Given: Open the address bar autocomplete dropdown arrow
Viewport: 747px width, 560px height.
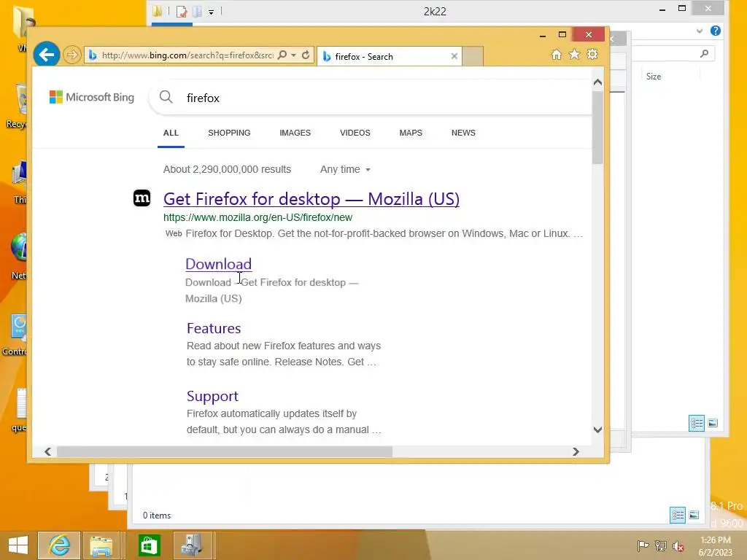Looking at the screenshot, I should (294, 55).
